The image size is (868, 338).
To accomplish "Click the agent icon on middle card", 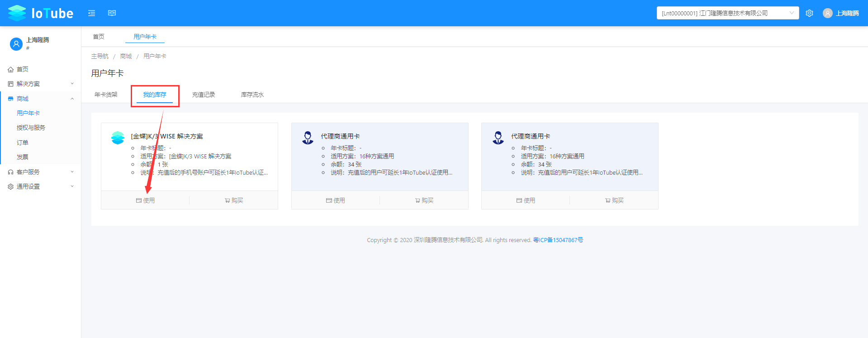I will (x=308, y=138).
